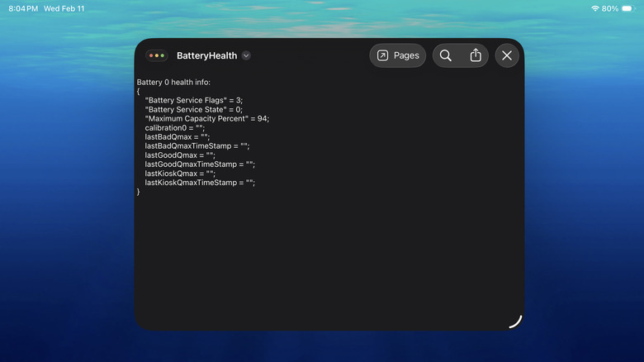The image size is (644, 362).
Task: Click the BatteryHealth document title
Action: tap(206, 55)
